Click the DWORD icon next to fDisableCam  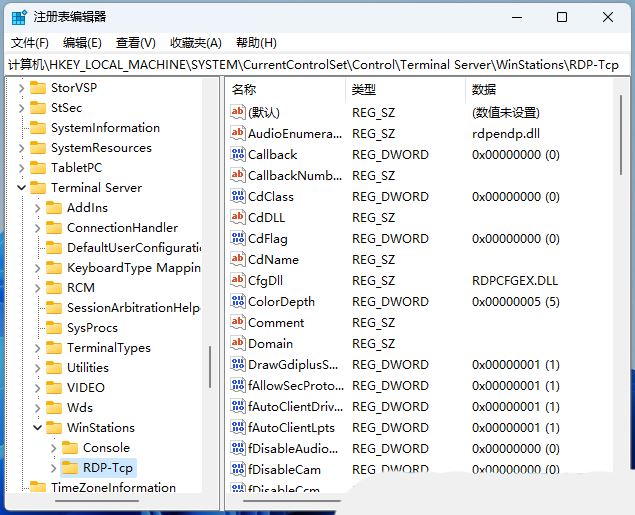coord(238,470)
